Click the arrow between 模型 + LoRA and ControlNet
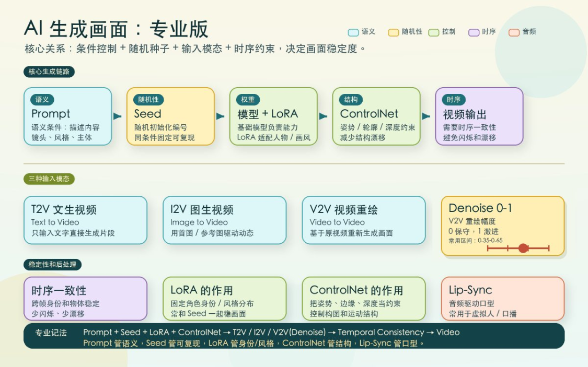This screenshot has height=367, width=588. (323, 116)
